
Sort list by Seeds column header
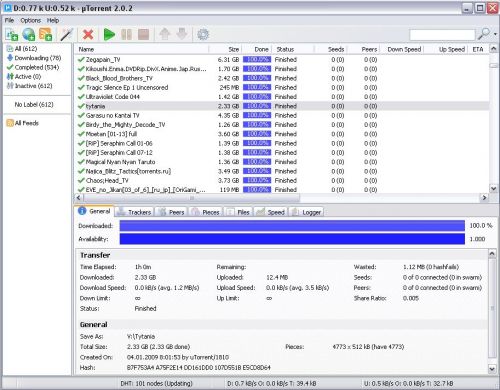(331, 49)
